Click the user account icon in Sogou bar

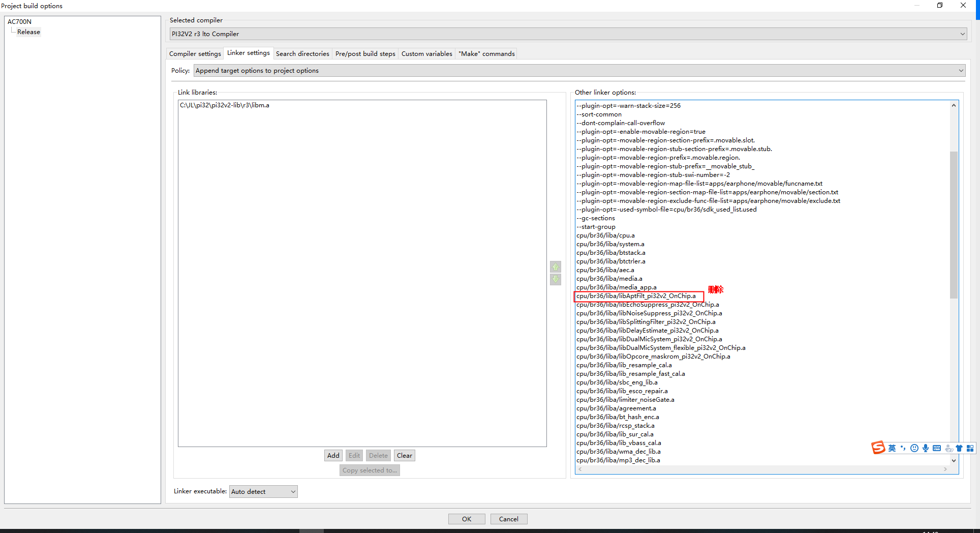click(948, 448)
